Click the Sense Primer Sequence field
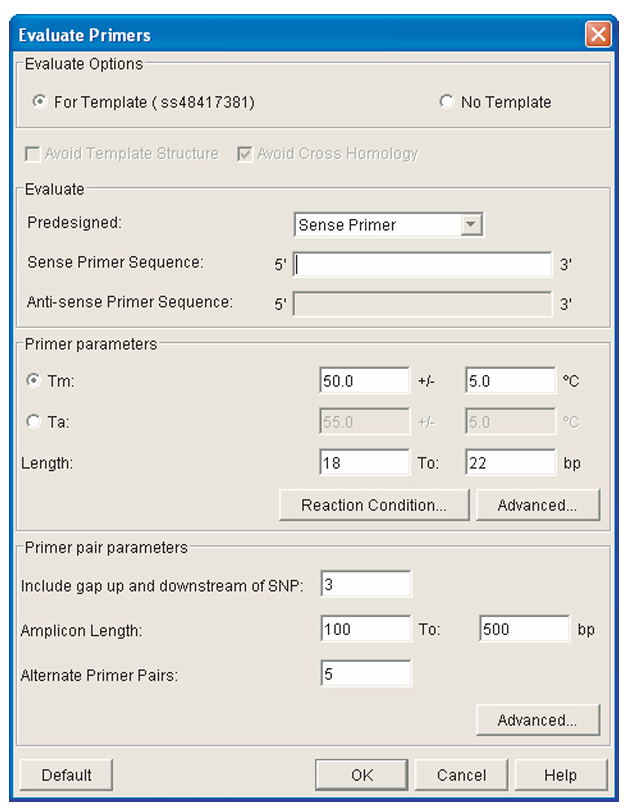Image resolution: width=624 pixels, height=808 pixels. [423, 264]
